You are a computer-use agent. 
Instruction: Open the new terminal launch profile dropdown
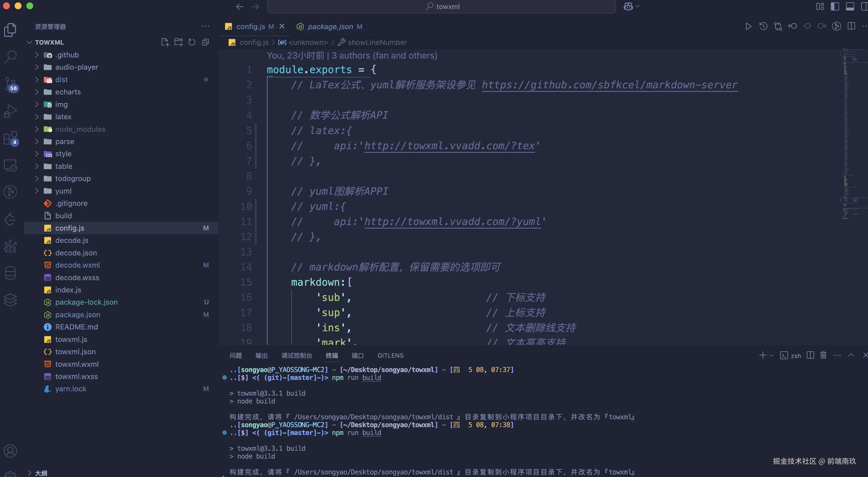click(772, 355)
